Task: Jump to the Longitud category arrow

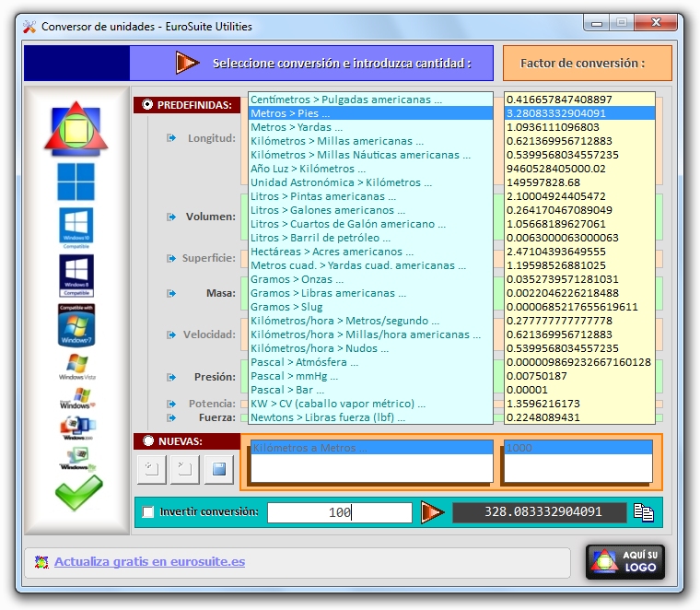Action: click(x=171, y=138)
